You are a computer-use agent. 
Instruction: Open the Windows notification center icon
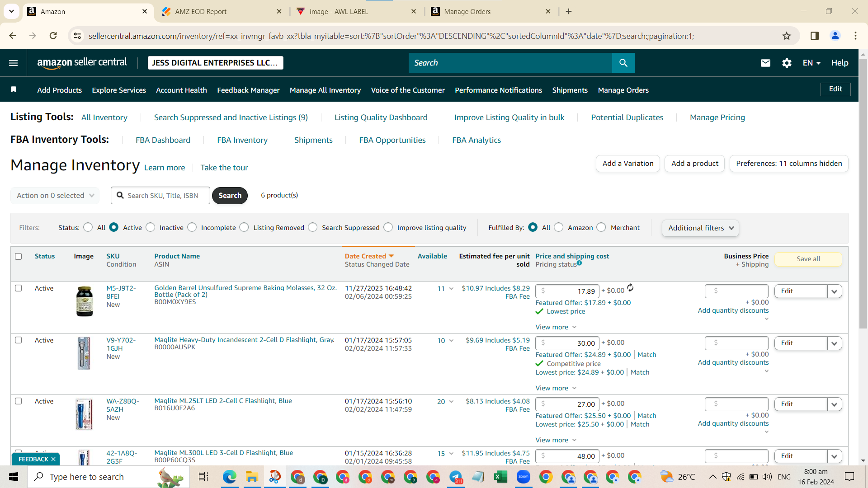tap(849, 477)
